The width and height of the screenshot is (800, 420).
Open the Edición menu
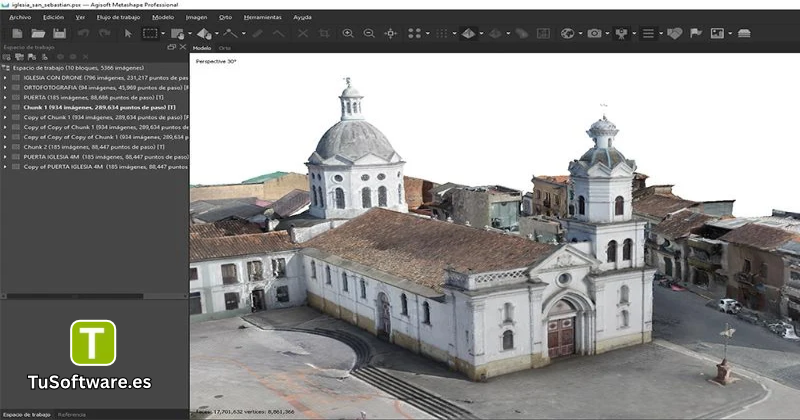click(53, 17)
